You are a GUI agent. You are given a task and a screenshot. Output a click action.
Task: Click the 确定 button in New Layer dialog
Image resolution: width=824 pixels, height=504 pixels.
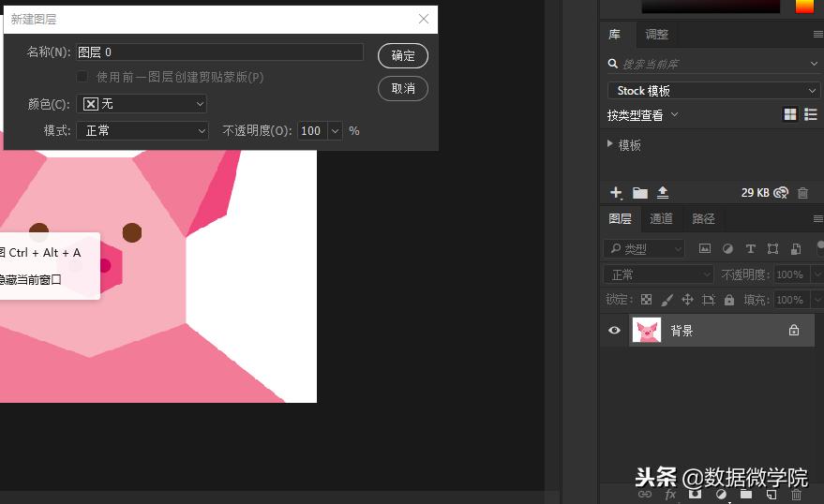click(x=402, y=55)
